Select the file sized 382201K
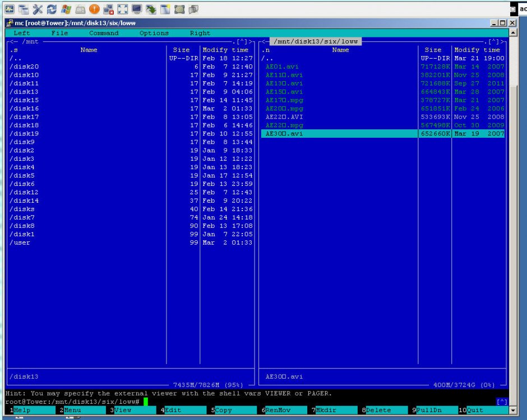The width and height of the screenshot is (527, 420). [x=383, y=75]
